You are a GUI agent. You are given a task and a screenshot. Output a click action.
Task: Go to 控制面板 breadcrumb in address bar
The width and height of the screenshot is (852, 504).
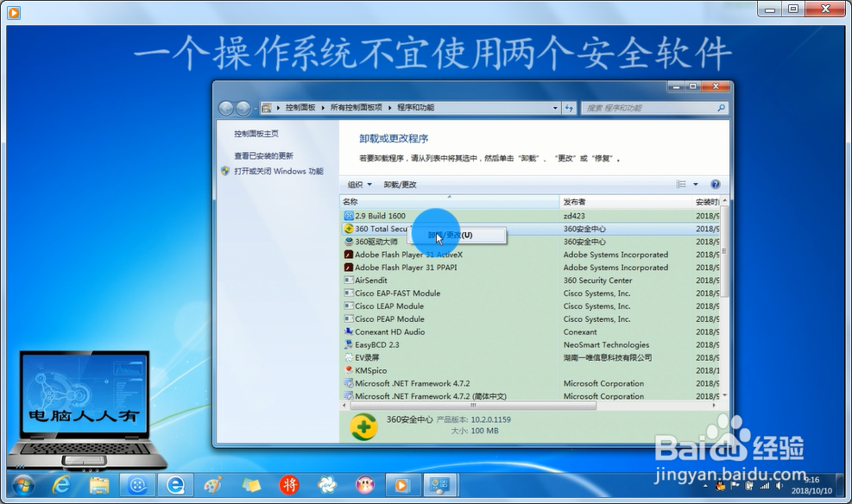[300, 108]
